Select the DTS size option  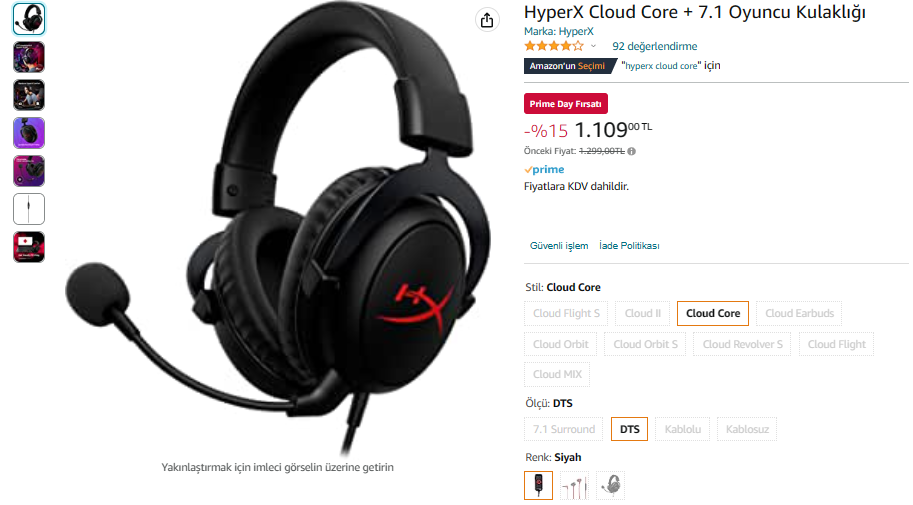click(x=629, y=429)
